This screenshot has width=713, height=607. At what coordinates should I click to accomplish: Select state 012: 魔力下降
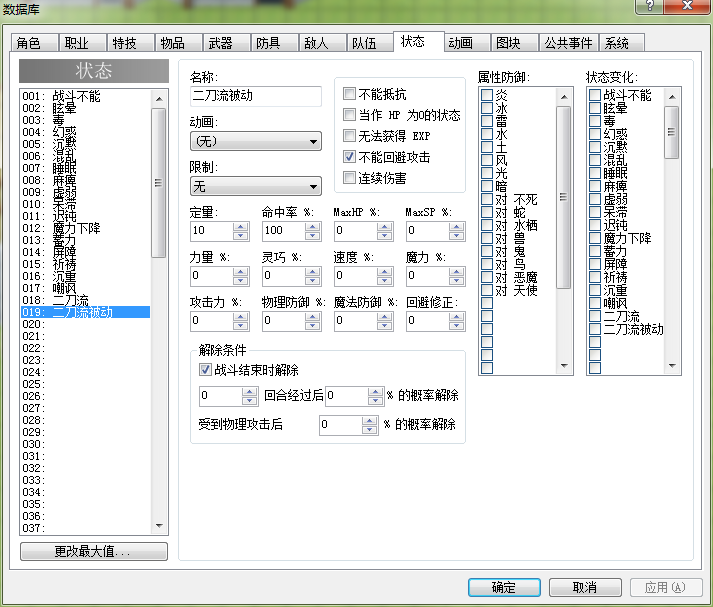point(85,228)
